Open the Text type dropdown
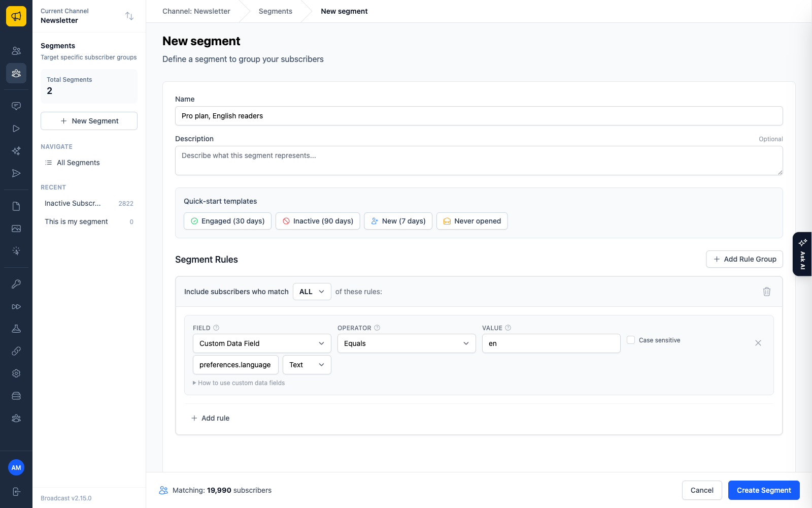Screen dimensions: 812x508 [x=307, y=365]
